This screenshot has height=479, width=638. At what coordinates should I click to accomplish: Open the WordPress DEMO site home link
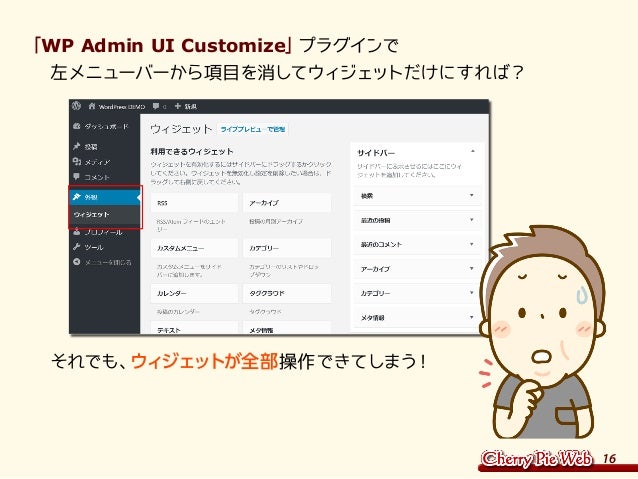(x=117, y=107)
